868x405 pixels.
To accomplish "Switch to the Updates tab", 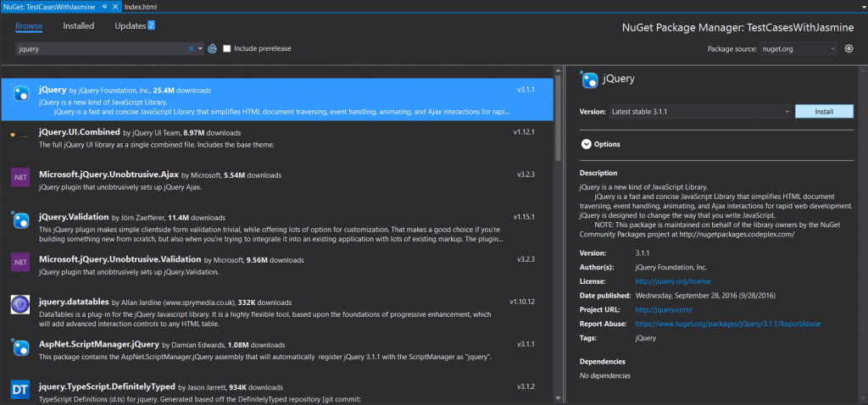I will coord(130,26).
